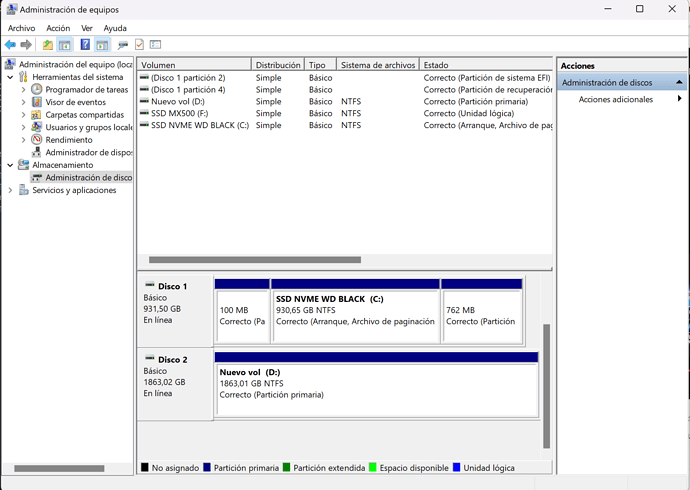Sort by the Distribución column header
The width and height of the screenshot is (690, 490).
[x=278, y=65]
